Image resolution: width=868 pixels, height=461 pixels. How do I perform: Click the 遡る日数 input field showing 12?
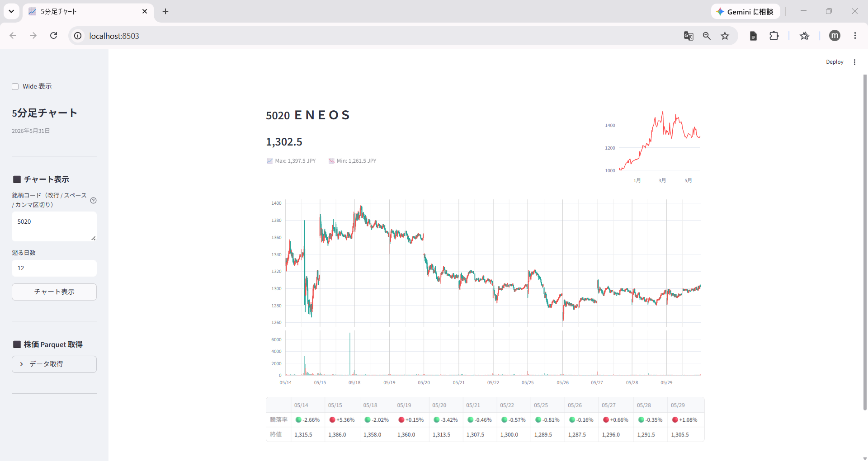tap(54, 268)
